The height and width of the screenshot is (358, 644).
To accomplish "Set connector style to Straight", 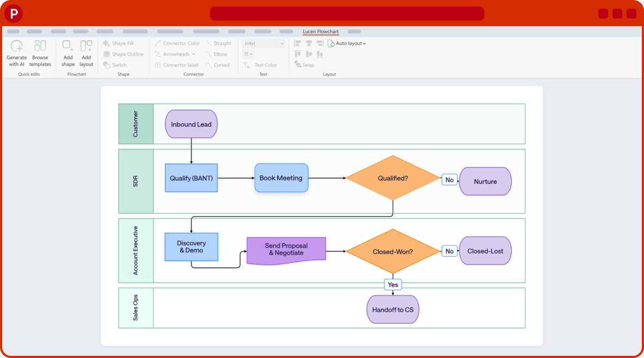I will (219, 43).
